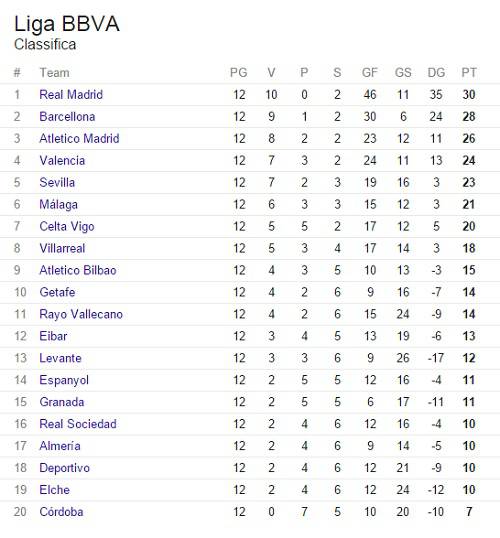Select Real Sociedad team link

tap(78, 424)
